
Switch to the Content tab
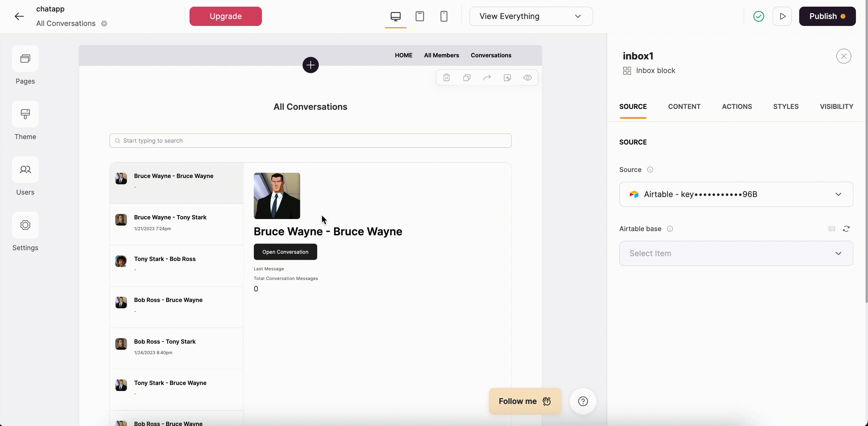(x=685, y=106)
